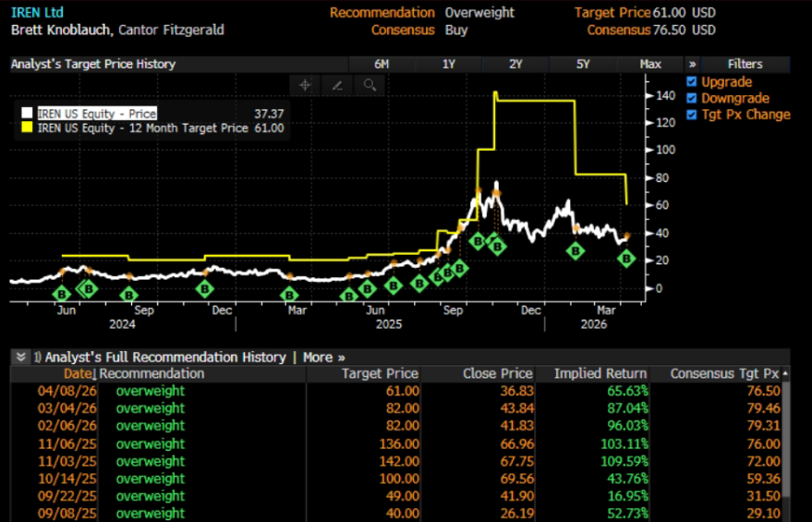Sort by the Date column header
The image size is (812, 522).
pyautogui.click(x=79, y=374)
